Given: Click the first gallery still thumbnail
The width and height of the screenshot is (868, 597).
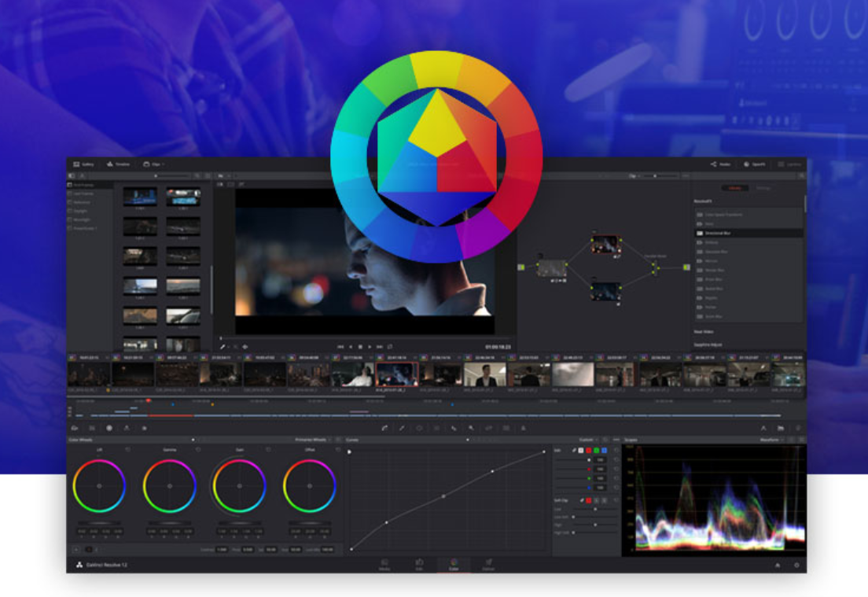Looking at the screenshot, I should pyautogui.click(x=139, y=196).
